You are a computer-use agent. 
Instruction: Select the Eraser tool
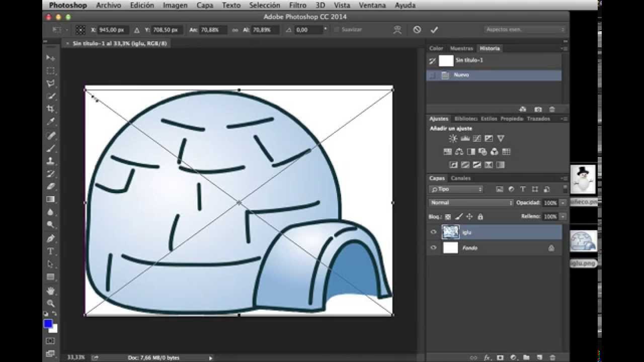[x=50, y=187]
